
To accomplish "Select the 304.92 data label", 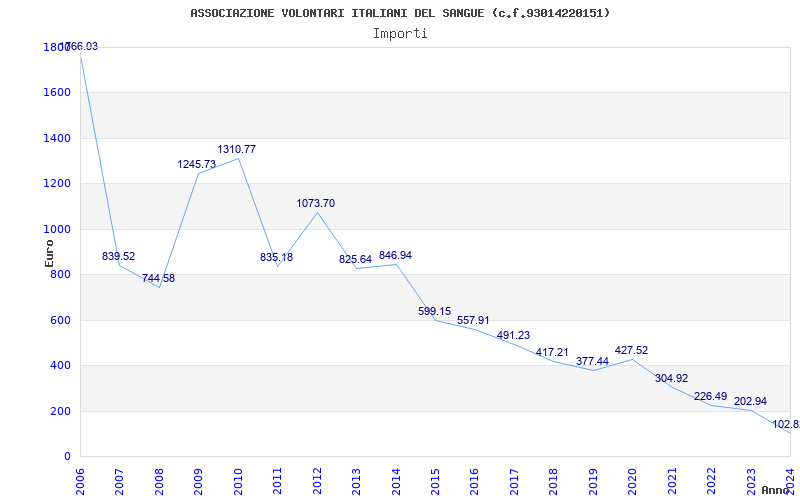I will pos(671,378).
